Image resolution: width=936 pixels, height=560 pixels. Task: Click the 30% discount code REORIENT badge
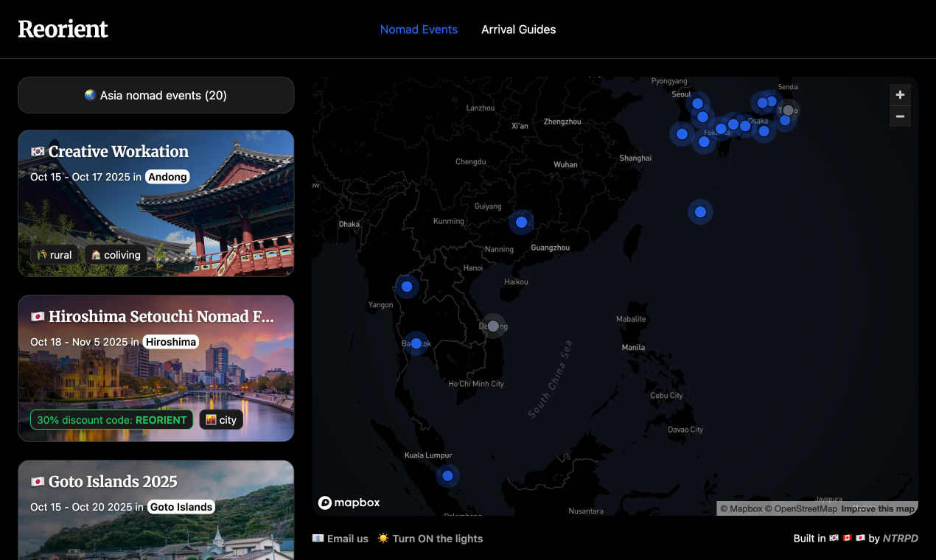(x=111, y=420)
